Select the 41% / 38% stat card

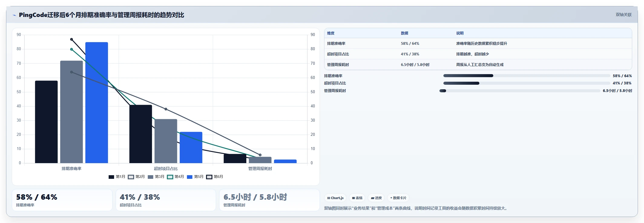(166, 200)
